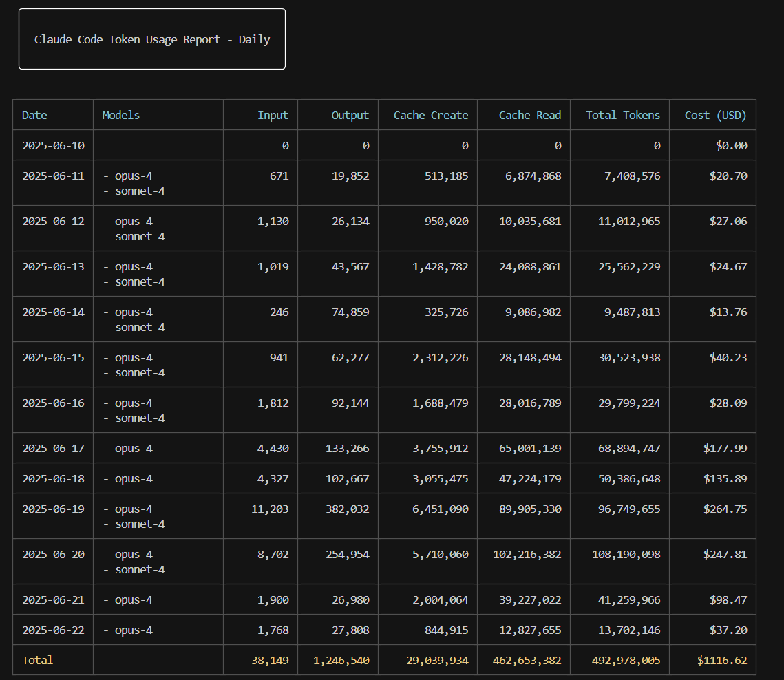Image resolution: width=784 pixels, height=680 pixels.
Task: Click the total cost $1116.62
Action: tap(722, 660)
